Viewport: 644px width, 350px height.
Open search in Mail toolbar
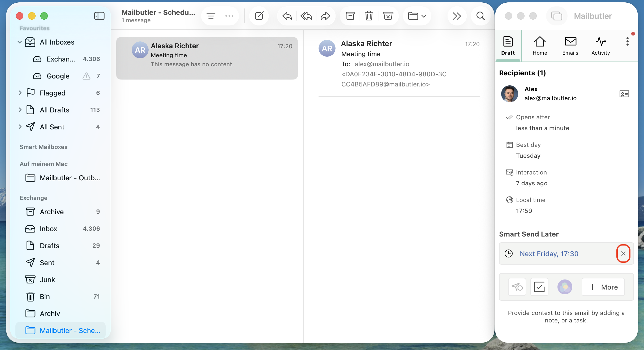tap(480, 16)
